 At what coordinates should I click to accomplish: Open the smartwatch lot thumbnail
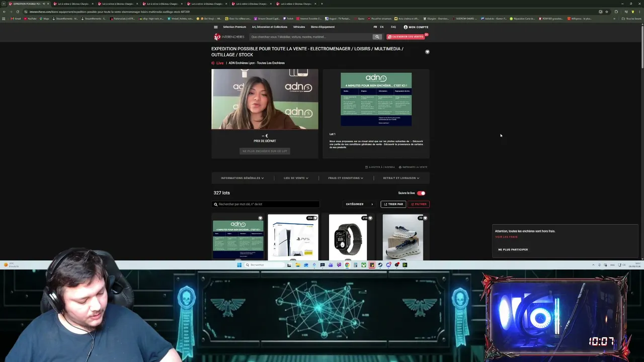(348, 237)
